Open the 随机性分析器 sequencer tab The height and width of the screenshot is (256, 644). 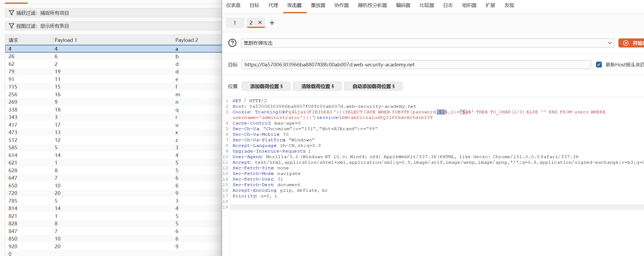tap(373, 5)
